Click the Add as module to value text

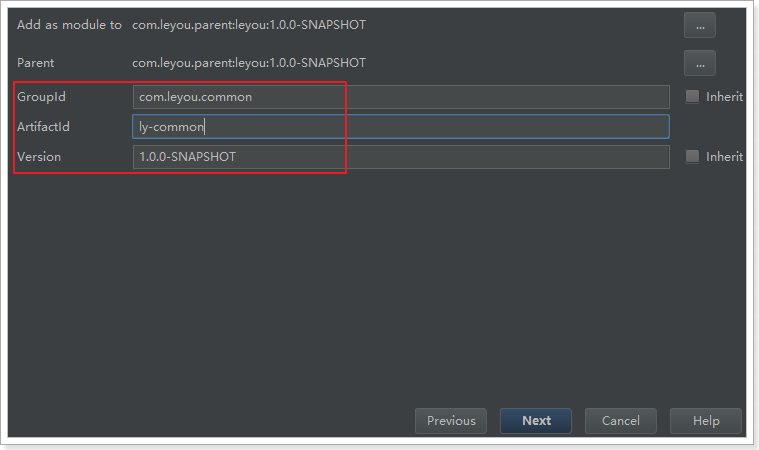pos(249,25)
